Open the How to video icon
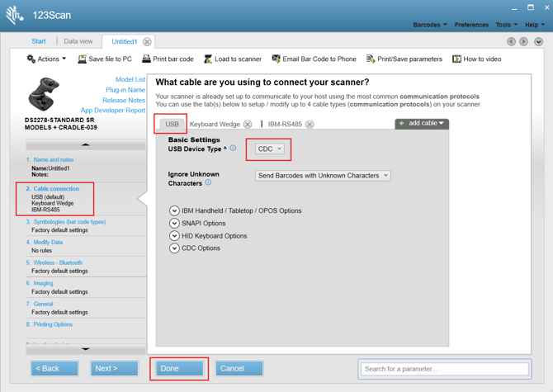 456,59
